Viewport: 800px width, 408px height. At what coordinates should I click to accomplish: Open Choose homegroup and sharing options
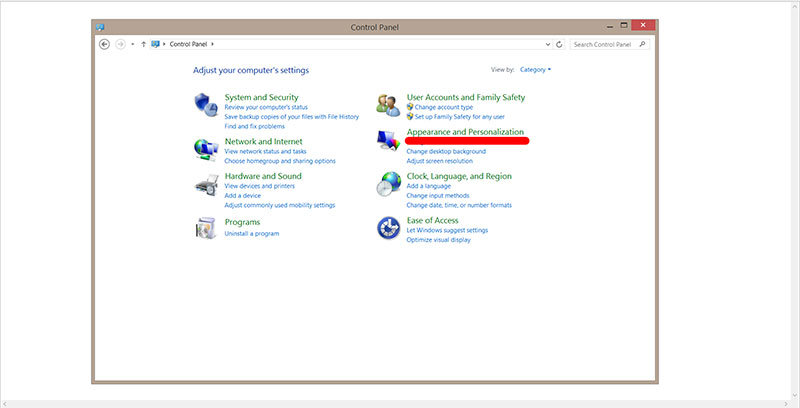280,161
